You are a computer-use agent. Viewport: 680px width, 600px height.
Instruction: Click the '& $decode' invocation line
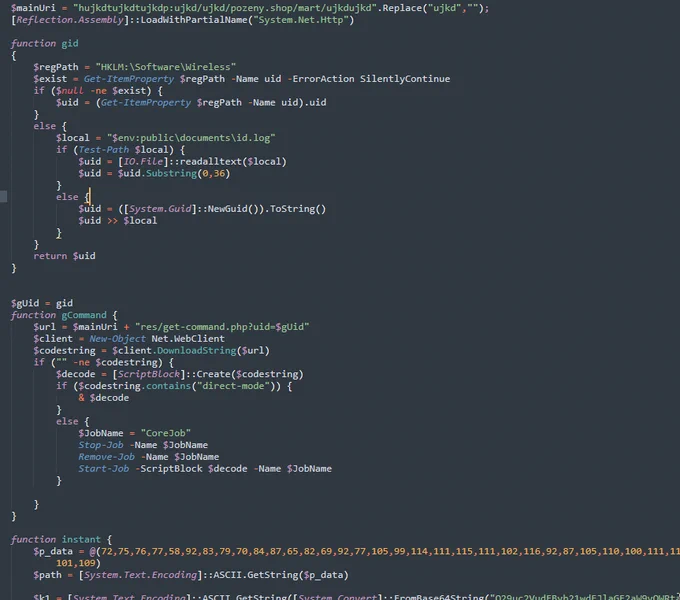pos(104,398)
